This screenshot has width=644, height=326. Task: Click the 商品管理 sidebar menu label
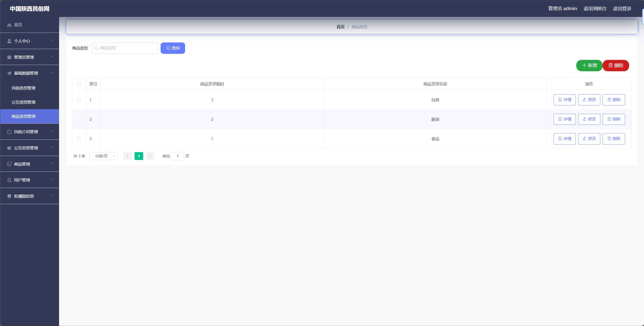pyautogui.click(x=22, y=164)
